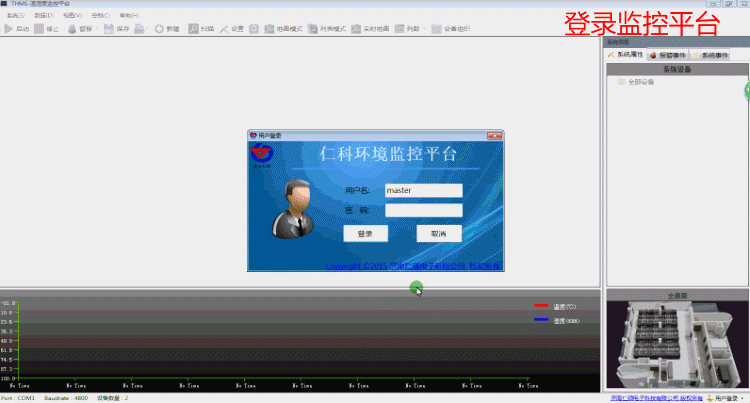
Task: Click the 全景图 panel title
Action: [677, 296]
